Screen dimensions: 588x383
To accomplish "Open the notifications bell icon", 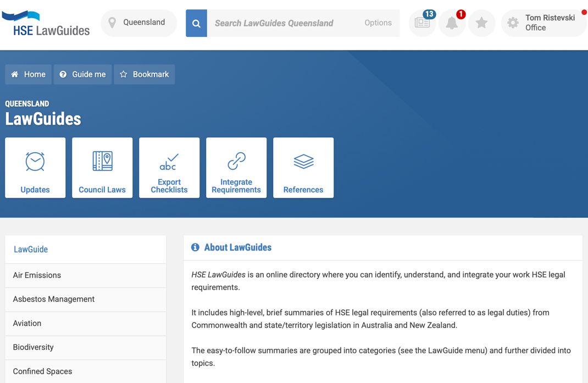I will pos(452,23).
